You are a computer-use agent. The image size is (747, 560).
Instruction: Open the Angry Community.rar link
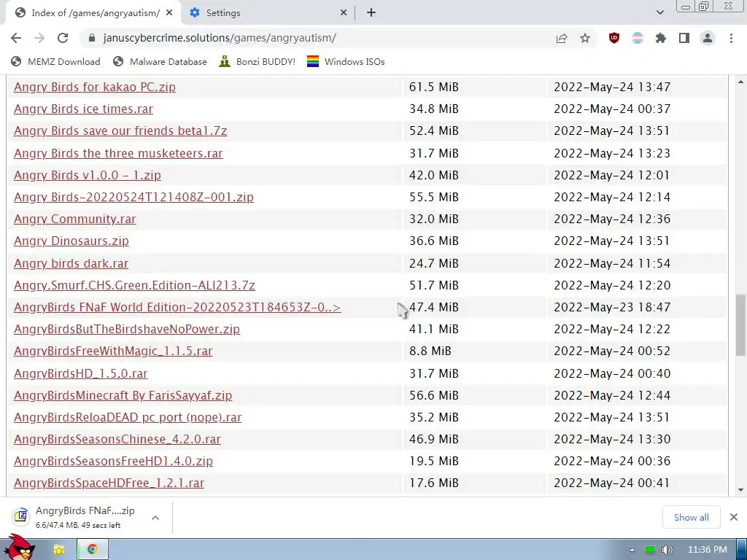pyautogui.click(x=75, y=219)
